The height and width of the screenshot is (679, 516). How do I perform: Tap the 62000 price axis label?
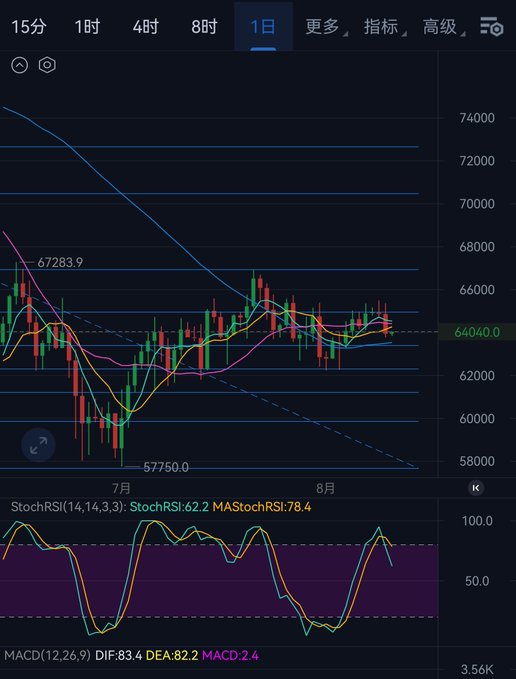[477, 375]
